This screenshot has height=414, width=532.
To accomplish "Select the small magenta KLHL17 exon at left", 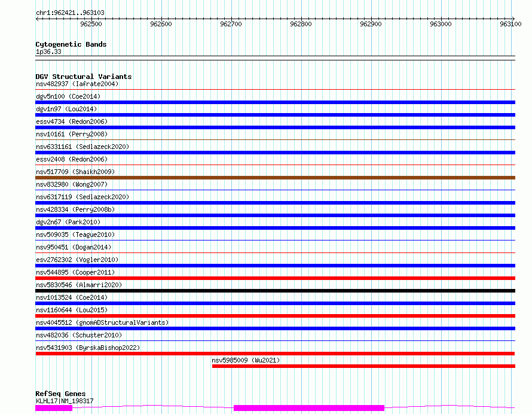I will pyautogui.click(x=54, y=408).
